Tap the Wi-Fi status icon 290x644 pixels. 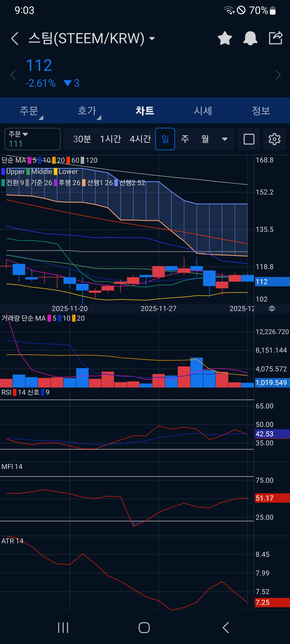point(229,10)
